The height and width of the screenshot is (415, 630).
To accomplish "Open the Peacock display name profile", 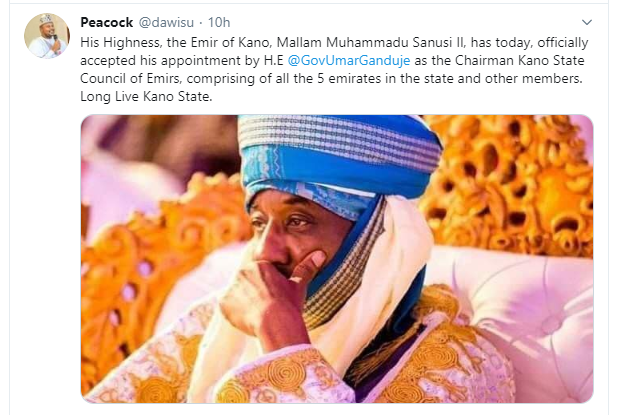I will [x=106, y=22].
